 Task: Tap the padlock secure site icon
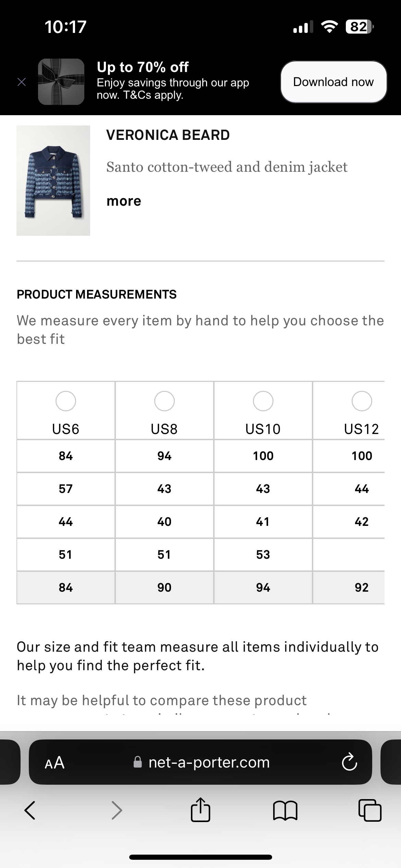tap(137, 762)
